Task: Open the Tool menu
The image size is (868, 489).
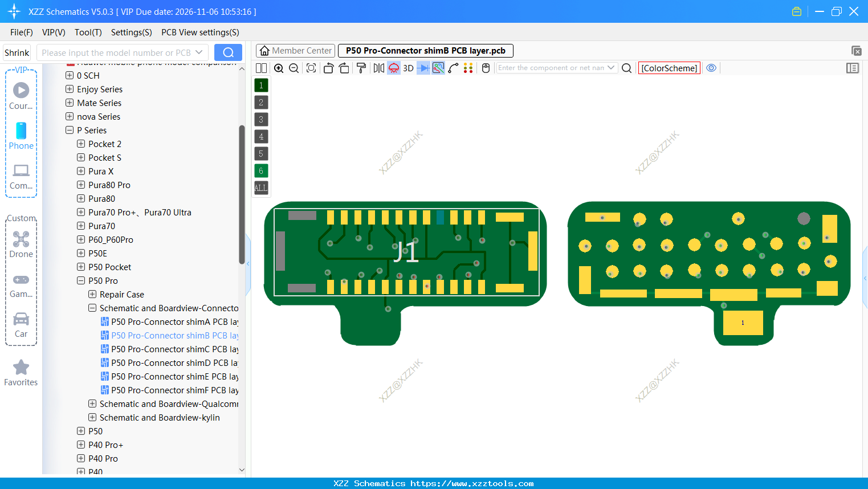Action: click(88, 32)
